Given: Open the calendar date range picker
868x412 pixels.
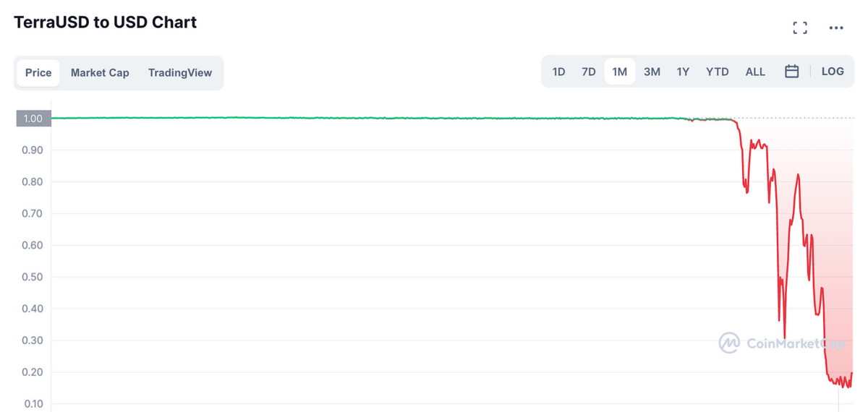Looking at the screenshot, I should pos(792,72).
